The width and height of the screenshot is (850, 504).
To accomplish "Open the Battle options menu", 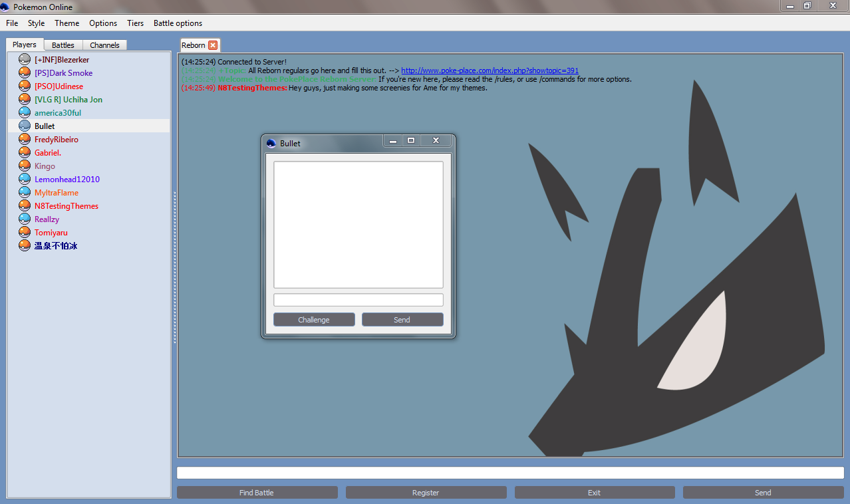I will tap(178, 23).
